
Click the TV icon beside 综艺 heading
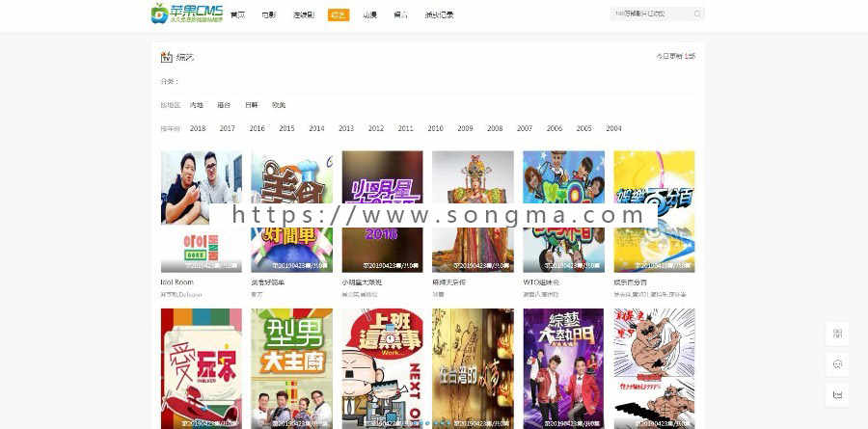click(166, 57)
